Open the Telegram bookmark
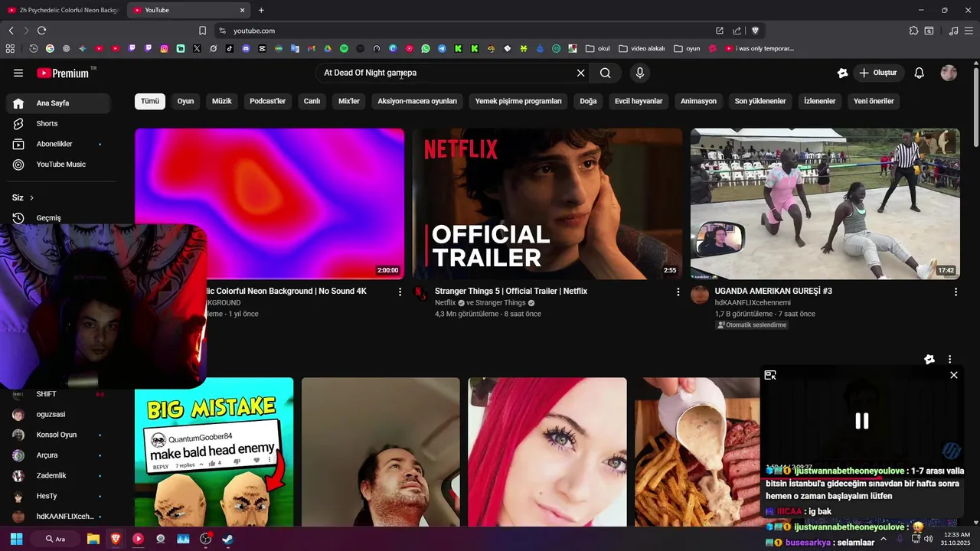980x551 pixels. coord(442,48)
